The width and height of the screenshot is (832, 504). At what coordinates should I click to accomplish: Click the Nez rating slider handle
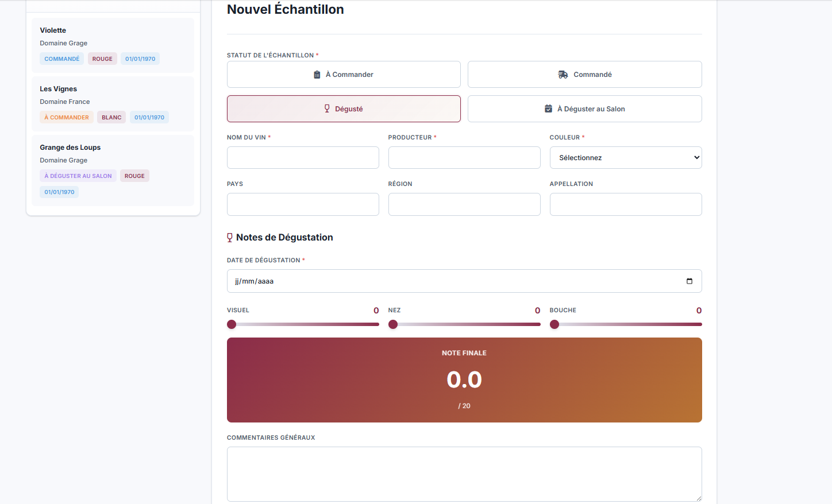(x=393, y=324)
